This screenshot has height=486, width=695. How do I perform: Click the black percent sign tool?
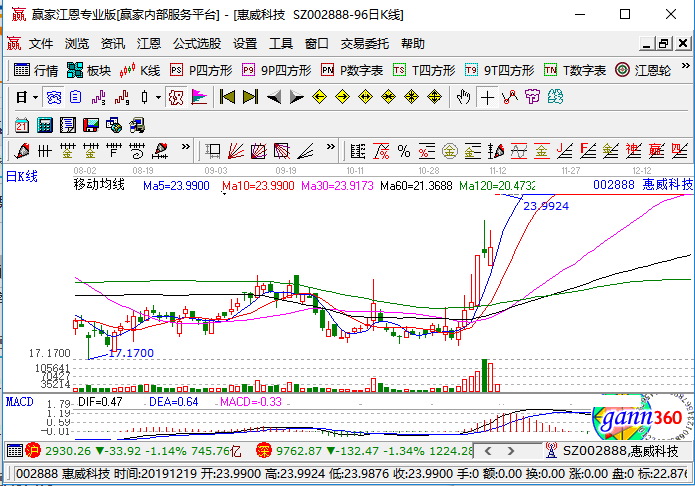404,151
